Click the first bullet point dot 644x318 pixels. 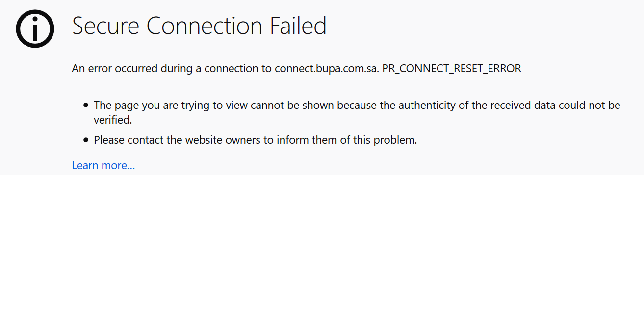[86, 105]
